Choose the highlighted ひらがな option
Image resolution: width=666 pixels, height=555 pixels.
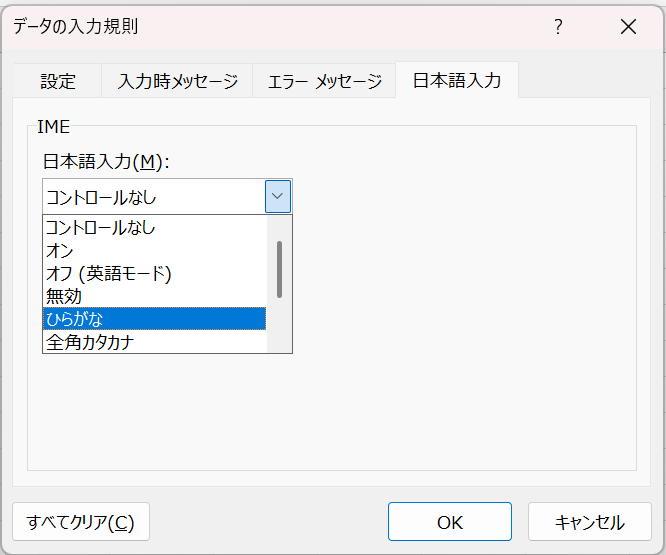click(155, 318)
